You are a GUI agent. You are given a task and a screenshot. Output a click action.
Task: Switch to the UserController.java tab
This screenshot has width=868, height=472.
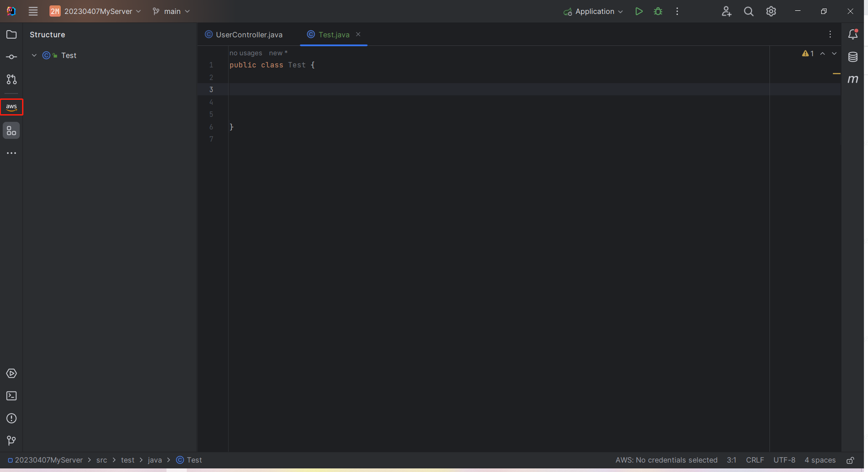(249, 35)
